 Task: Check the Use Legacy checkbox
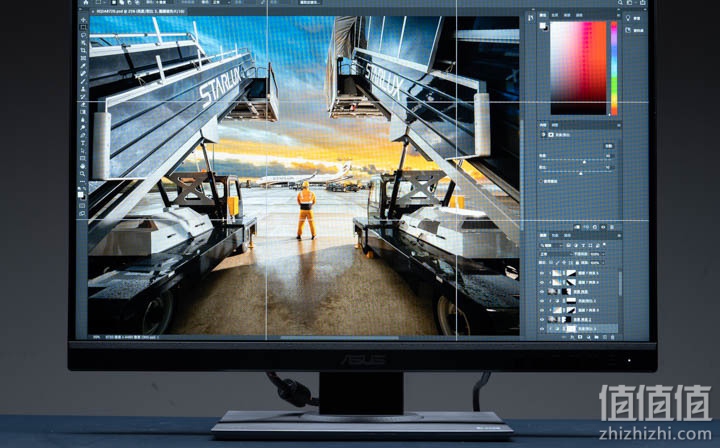(x=541, y=181)
